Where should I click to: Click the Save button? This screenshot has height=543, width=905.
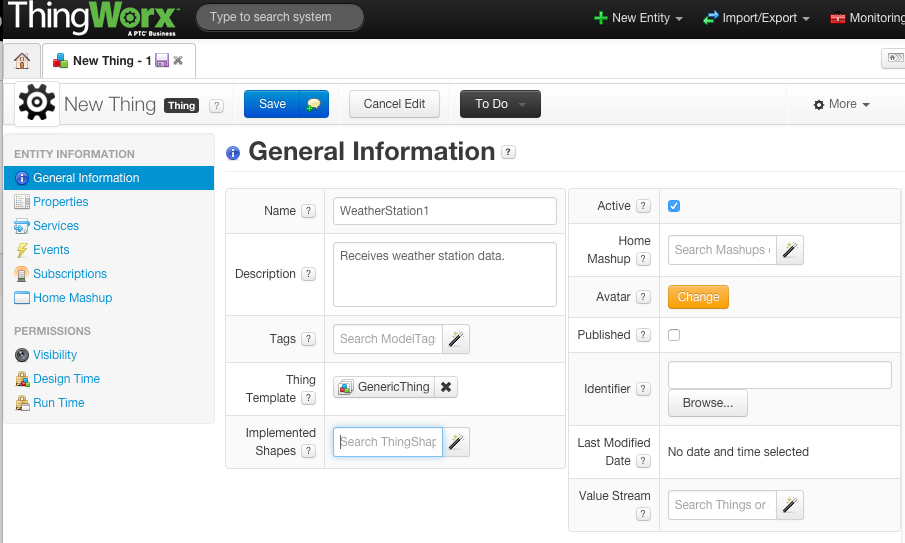(x=272, y=104)
